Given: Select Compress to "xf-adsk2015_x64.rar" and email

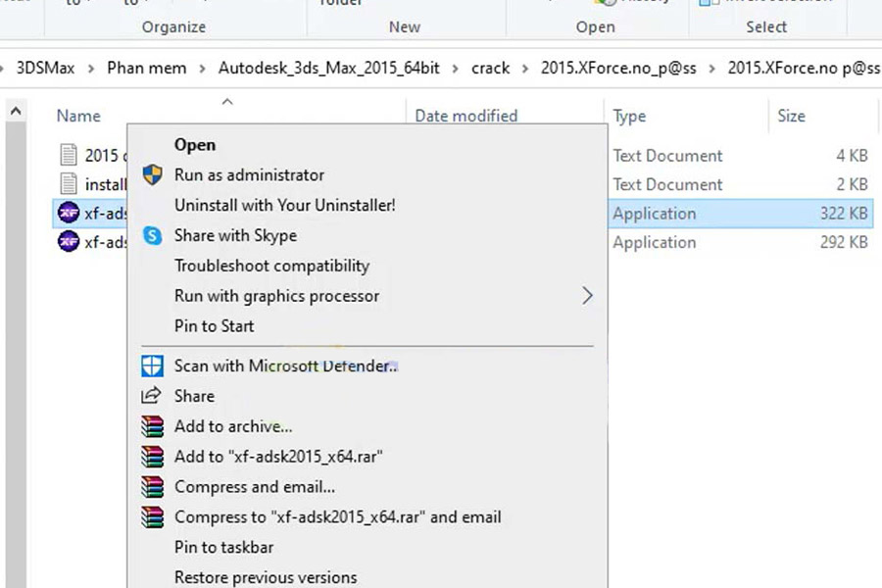Looking at the screenshot, I should 337,517.
